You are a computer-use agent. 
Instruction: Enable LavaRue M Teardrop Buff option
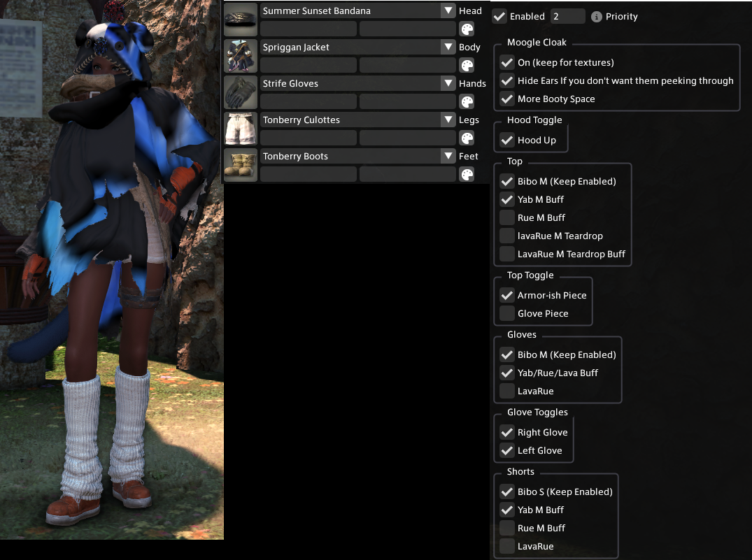tap(507, 254)
